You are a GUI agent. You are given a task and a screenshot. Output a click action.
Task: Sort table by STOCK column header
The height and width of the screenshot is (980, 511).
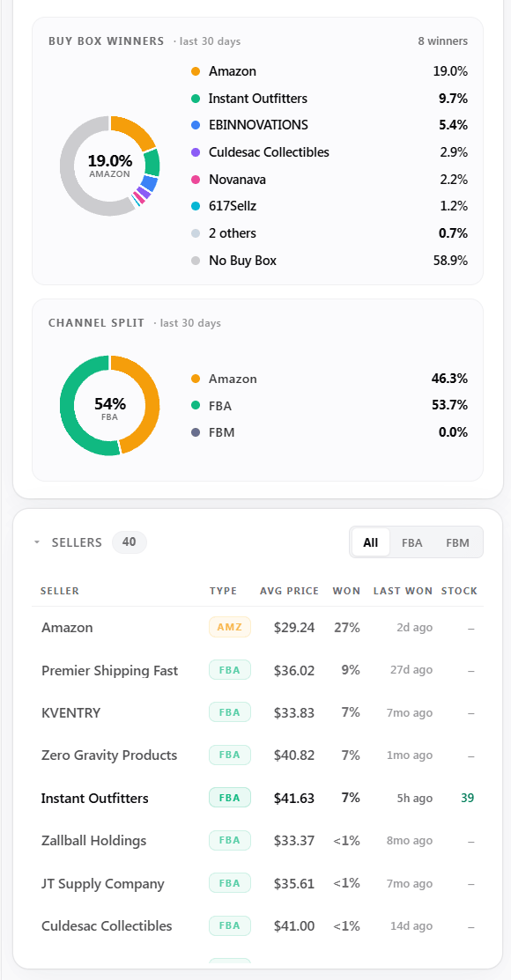459,591
